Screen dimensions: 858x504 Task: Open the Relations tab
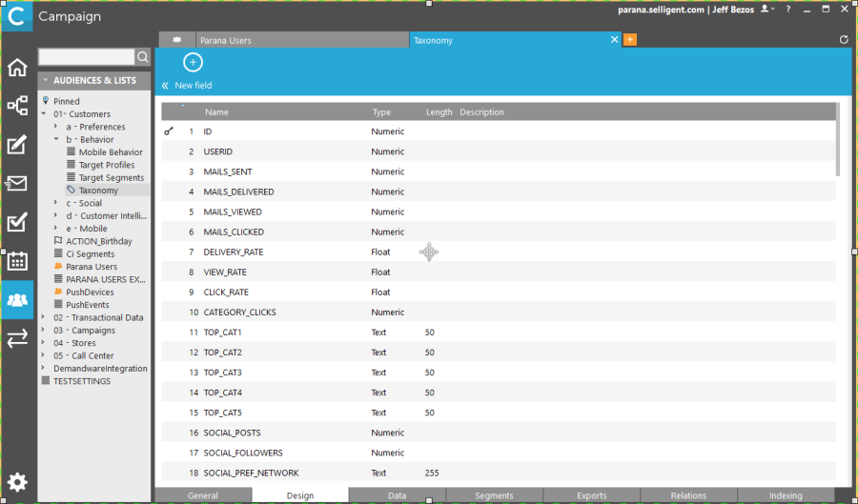[688, 496]
